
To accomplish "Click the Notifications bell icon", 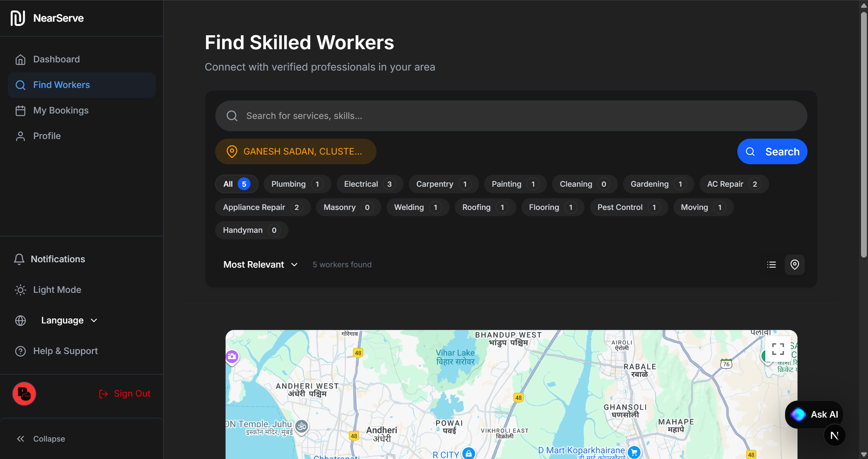I will click(x=19, y=259).
